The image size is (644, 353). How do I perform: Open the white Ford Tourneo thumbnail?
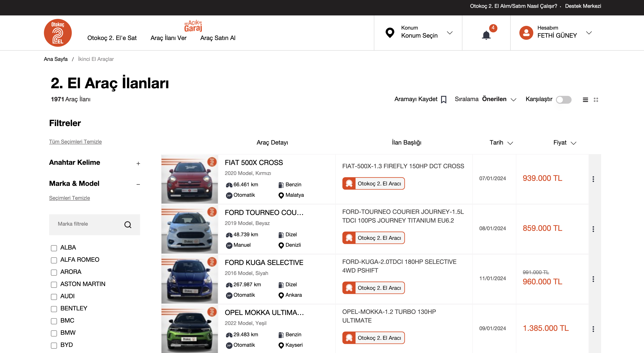coord(189,229)
